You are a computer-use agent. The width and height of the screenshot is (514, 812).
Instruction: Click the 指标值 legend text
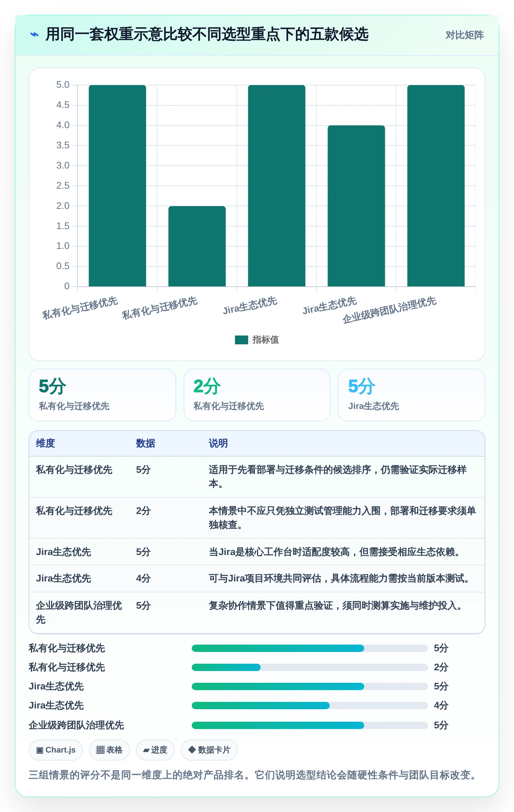click(x=265, y=340)
